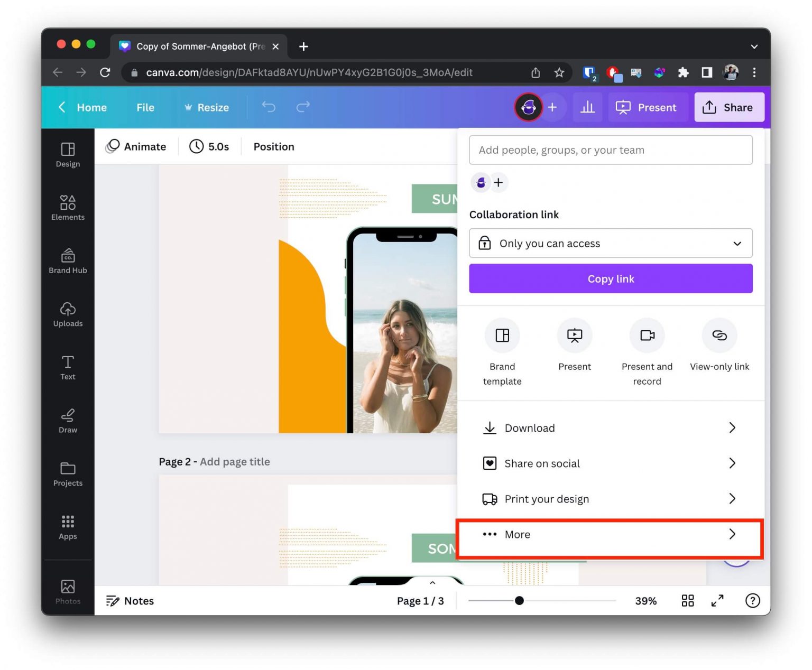Click the Share button

(728, 107)
